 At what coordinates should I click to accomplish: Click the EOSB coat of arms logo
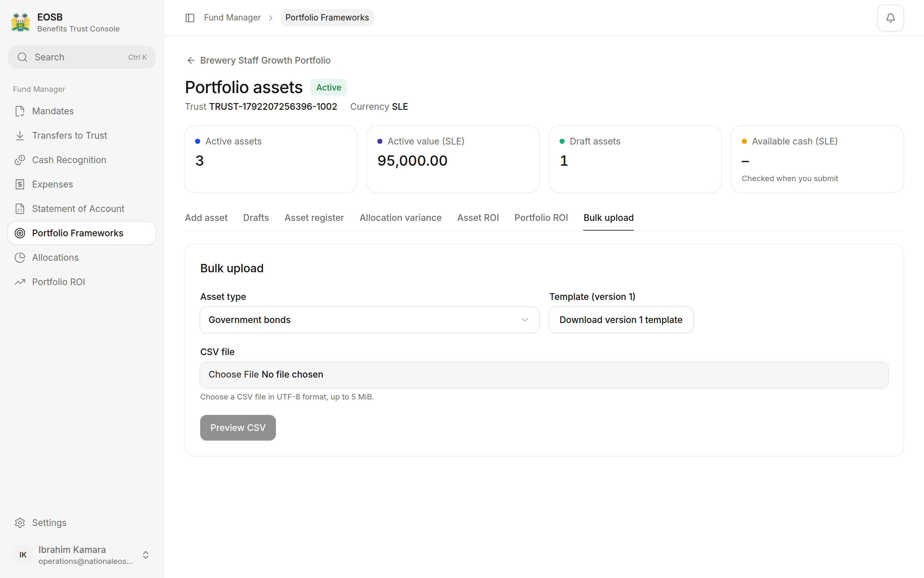[x=21, y=22]
